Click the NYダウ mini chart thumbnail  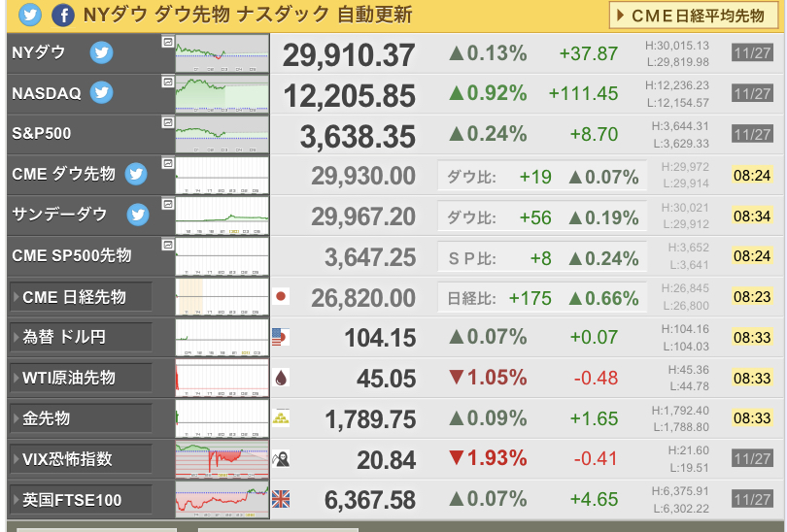(222, 53)
